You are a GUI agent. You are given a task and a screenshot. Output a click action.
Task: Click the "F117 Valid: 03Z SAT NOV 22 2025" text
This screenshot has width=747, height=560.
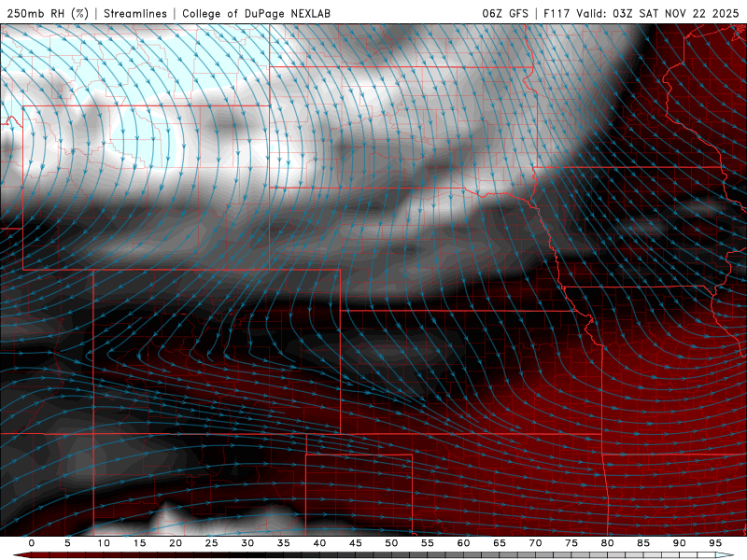pyautogui.click(x=641, y=13)
